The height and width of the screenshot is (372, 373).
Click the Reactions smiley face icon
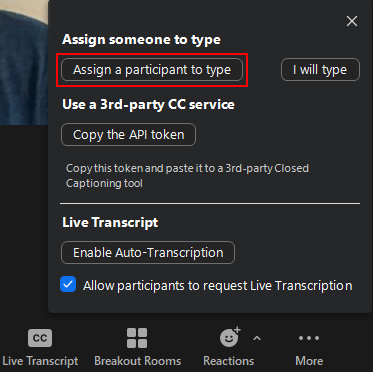point(230,338)
